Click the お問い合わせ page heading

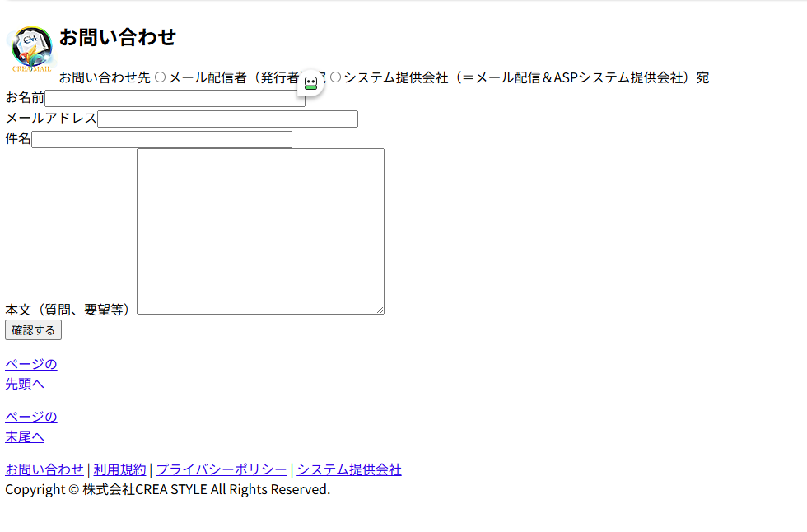pyautogui.click(x=118, y=37)
